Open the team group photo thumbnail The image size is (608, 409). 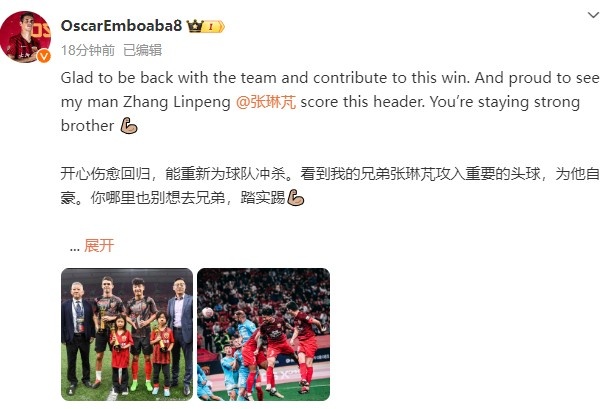click(127, 334)
